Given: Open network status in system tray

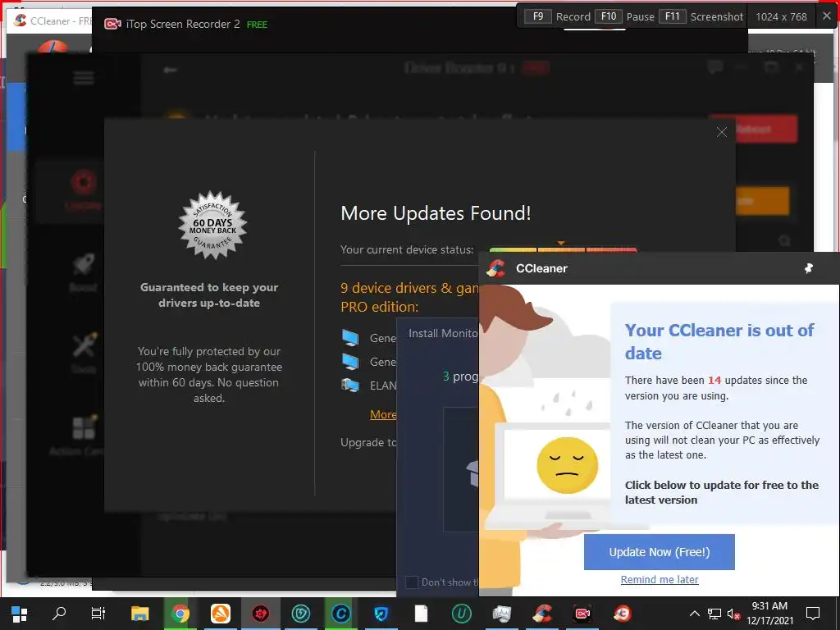Looking at the screenshot, I should 714,614.
